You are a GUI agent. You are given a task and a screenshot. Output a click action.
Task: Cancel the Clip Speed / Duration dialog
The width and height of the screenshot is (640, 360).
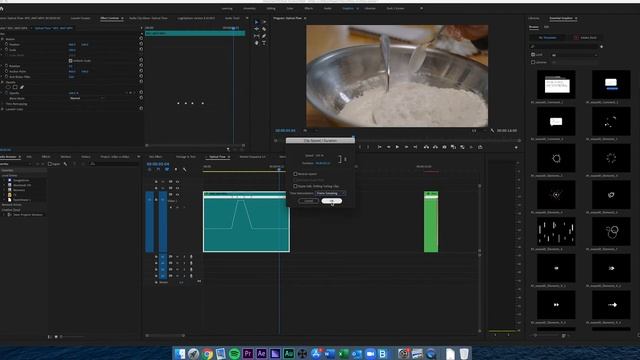[308, 201]
